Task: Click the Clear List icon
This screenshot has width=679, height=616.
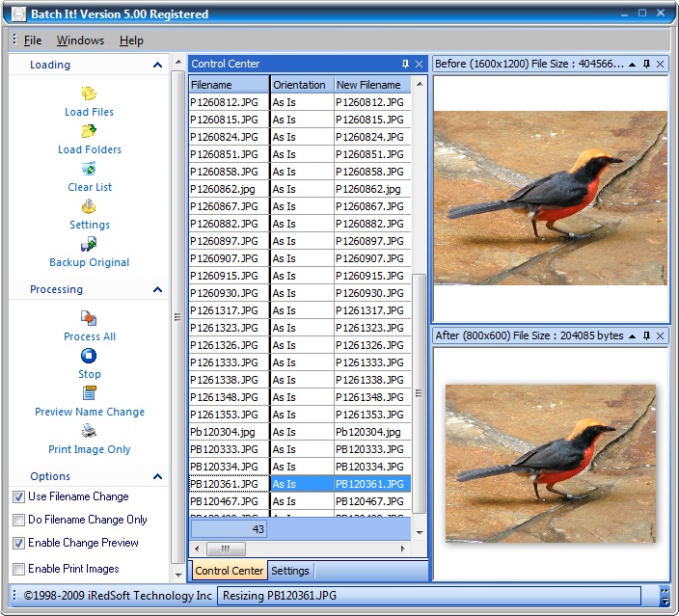Action: tap(89, 169)
